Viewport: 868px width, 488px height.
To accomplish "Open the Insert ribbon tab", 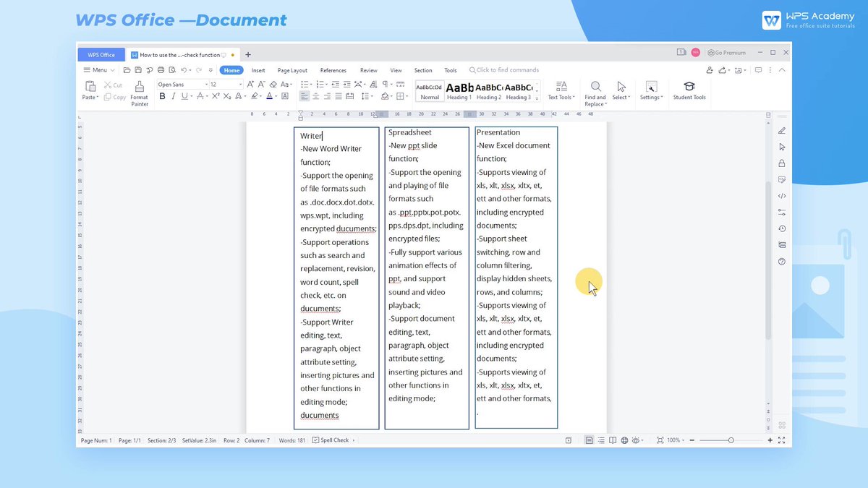I will point(258,70).
